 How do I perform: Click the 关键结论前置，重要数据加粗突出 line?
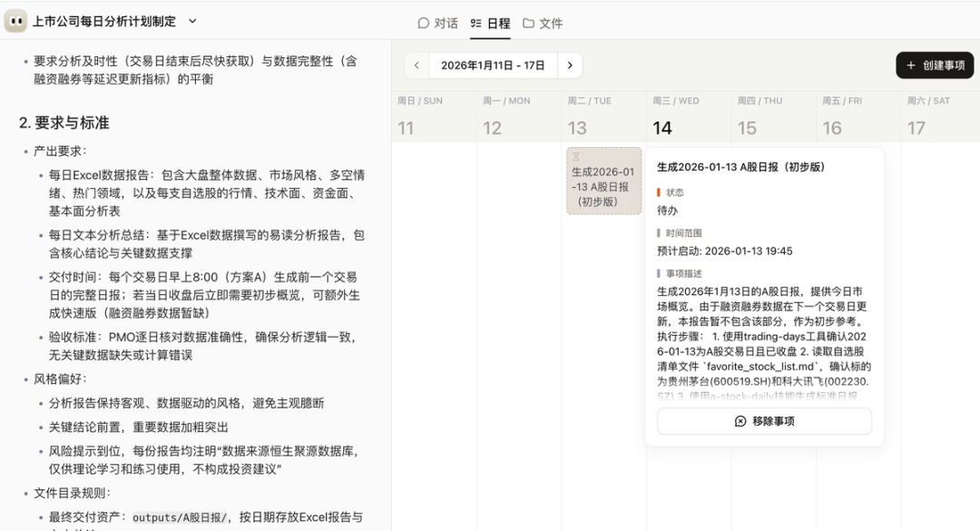pos(139,428)
